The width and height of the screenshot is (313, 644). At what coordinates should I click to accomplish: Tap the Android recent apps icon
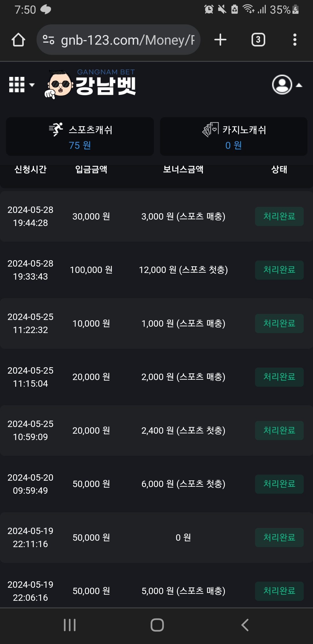pos(70,625)
